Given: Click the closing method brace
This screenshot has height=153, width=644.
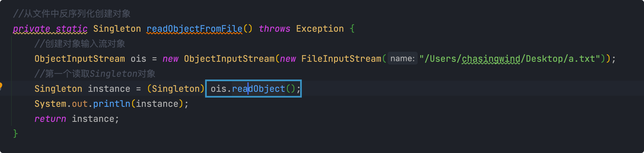Looking at the screenshot, I should tap(16, 134).
